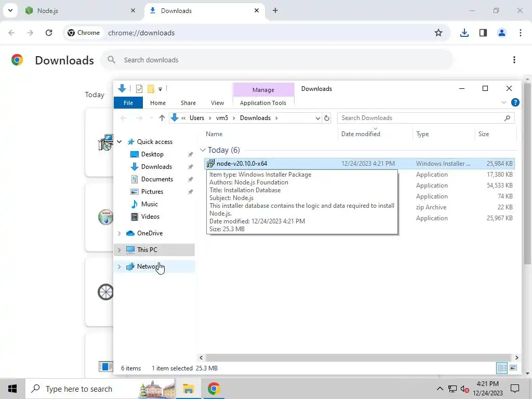The width and height of the screenshot is (532, 399).
Task: Open Documents in navigation pane
Action: [x=157, y=179]
